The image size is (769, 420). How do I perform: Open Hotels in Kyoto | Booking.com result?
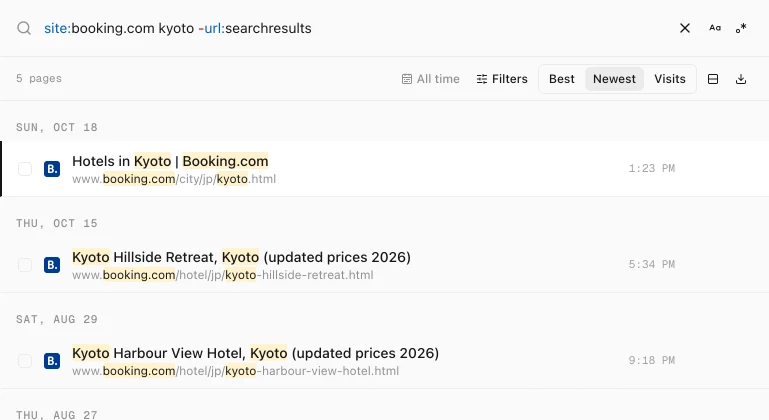point(170,161)
